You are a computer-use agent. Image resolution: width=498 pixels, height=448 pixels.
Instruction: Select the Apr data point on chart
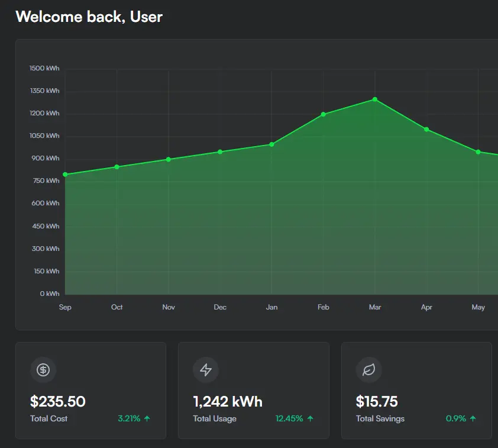[x=426, y=130]
